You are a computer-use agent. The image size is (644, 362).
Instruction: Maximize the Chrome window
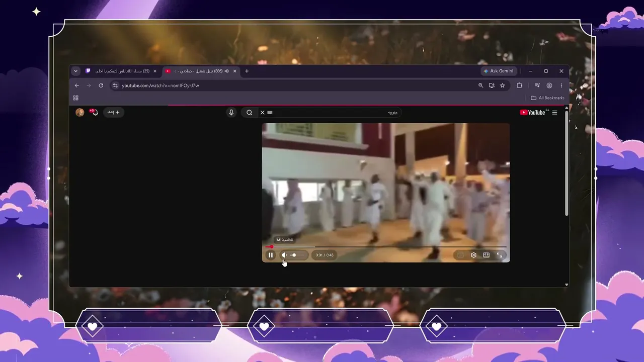[x=546, y=71]
